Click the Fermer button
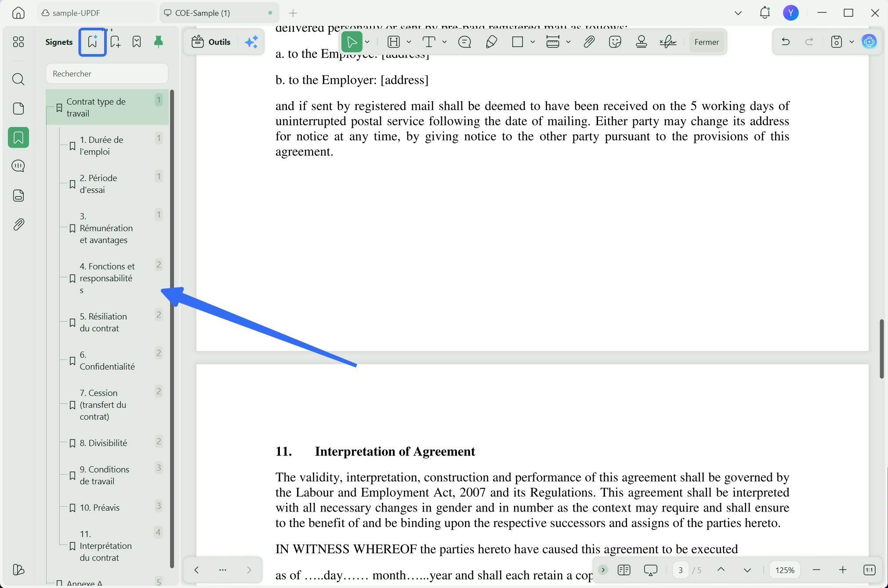 707,42
